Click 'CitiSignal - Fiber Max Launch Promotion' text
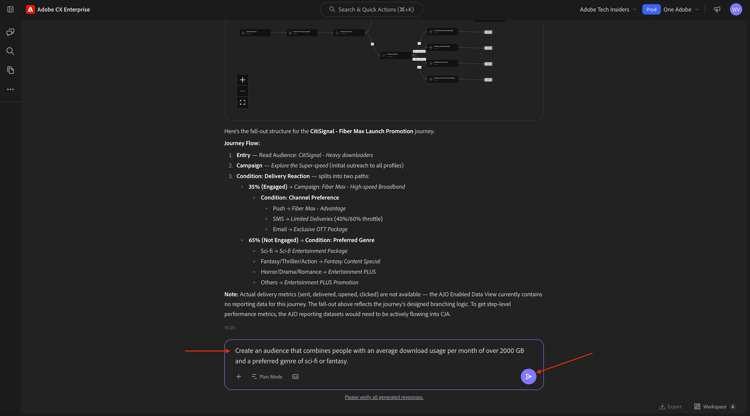Viewport: 750px width, 416px height. 361,131
